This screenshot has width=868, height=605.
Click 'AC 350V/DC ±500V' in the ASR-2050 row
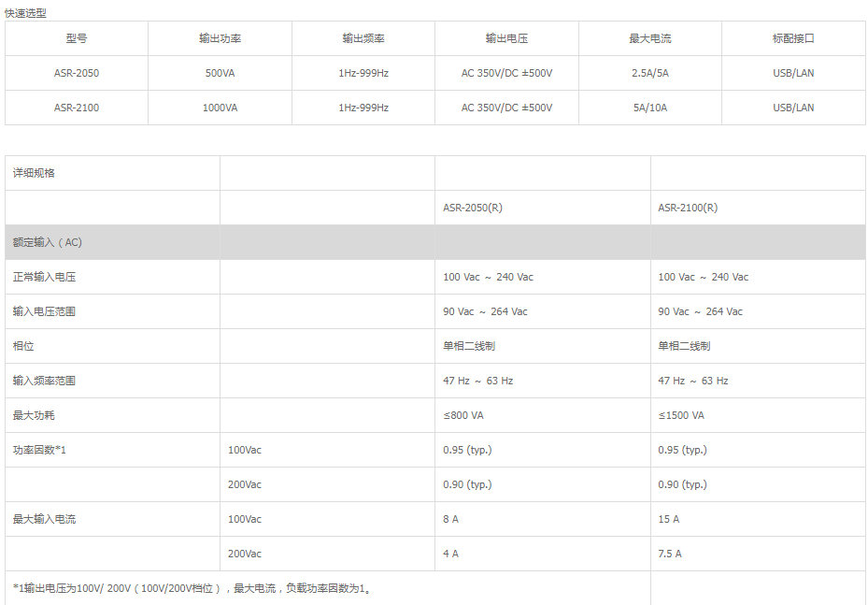506,73
